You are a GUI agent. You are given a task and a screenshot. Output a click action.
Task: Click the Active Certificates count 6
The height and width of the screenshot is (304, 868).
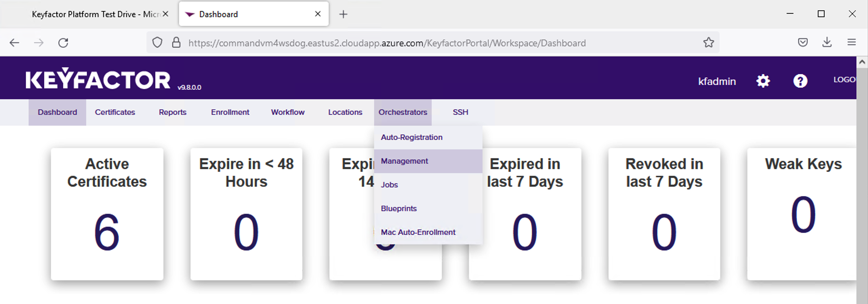click(x=107, y=232)
